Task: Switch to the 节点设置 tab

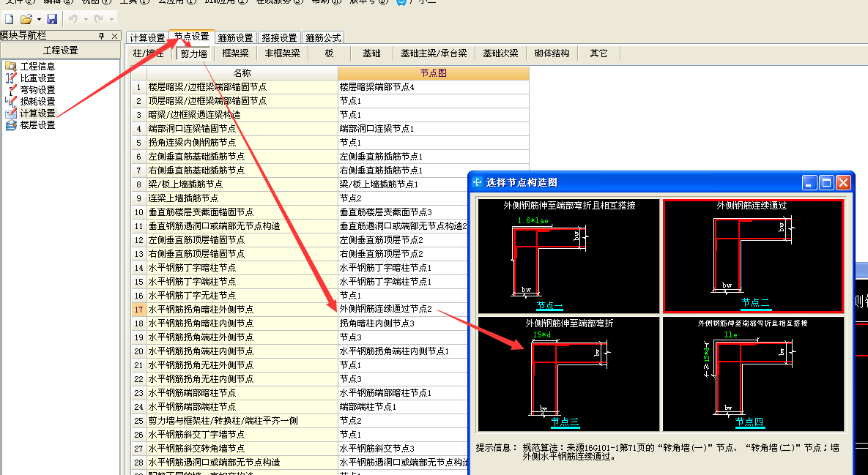Action: point(191,37)
